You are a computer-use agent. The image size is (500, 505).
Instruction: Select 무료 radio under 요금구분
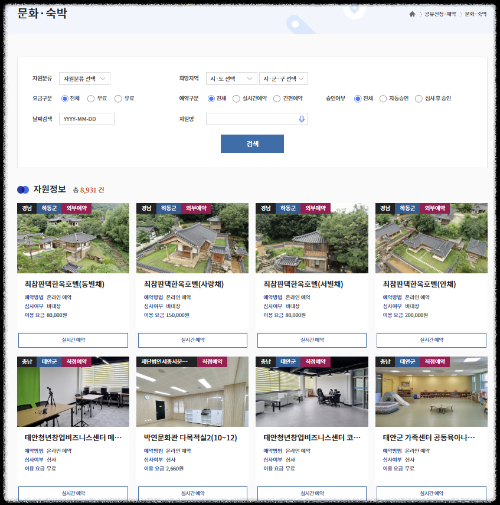(91, 99)
